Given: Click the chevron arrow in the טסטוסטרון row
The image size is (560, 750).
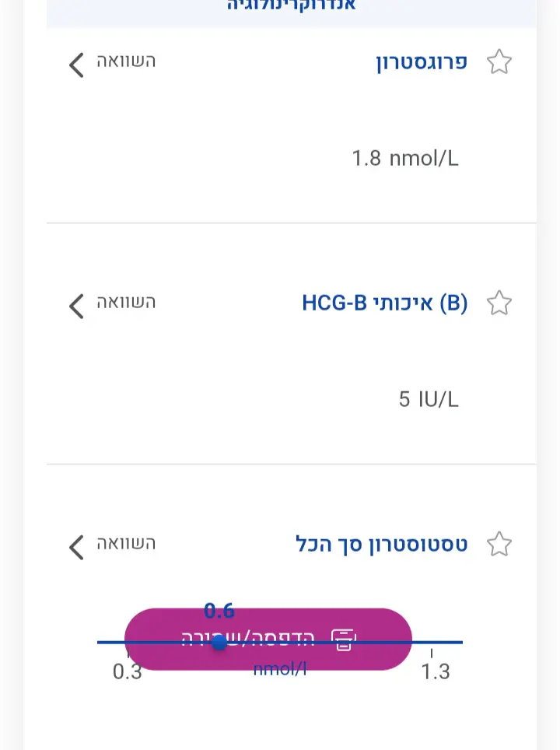Looking at the screenshot, I should pos(76,546).
